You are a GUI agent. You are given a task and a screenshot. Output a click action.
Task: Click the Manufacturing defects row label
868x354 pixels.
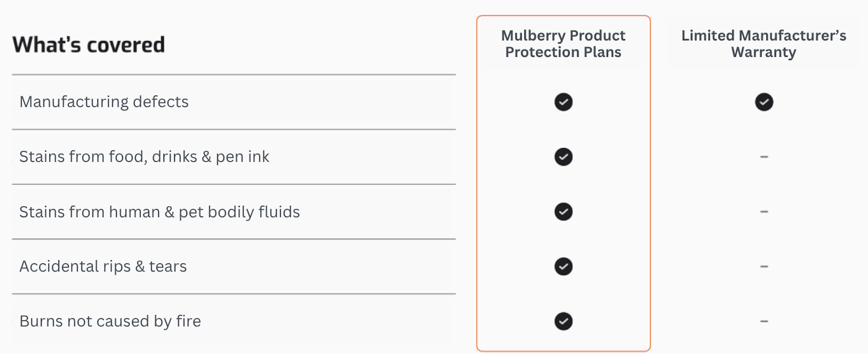104,102
